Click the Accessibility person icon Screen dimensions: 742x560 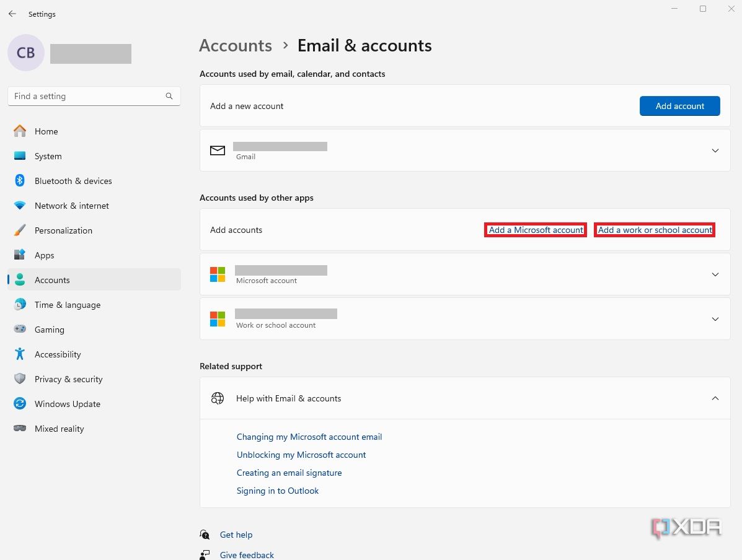19,354
